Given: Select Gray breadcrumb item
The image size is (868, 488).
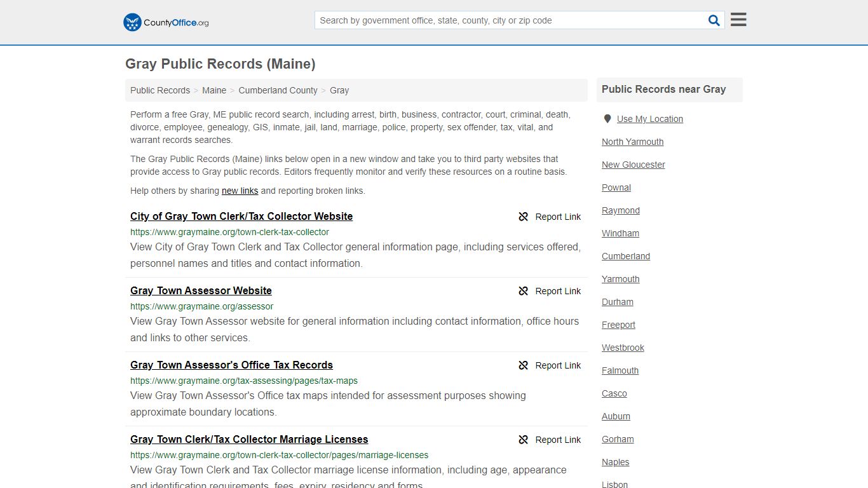Looking at the screenshot, I should (339, 90).
